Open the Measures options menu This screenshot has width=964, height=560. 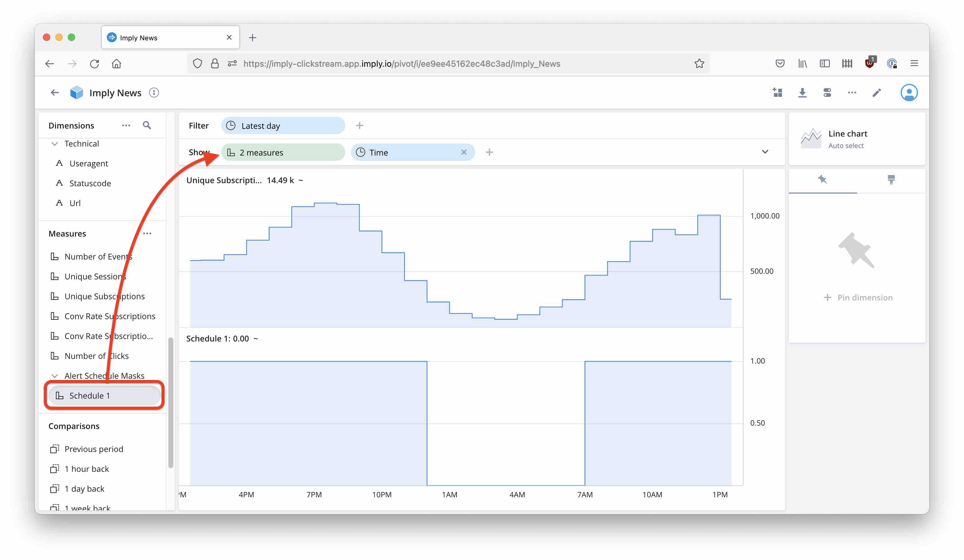tap(148, 233)
